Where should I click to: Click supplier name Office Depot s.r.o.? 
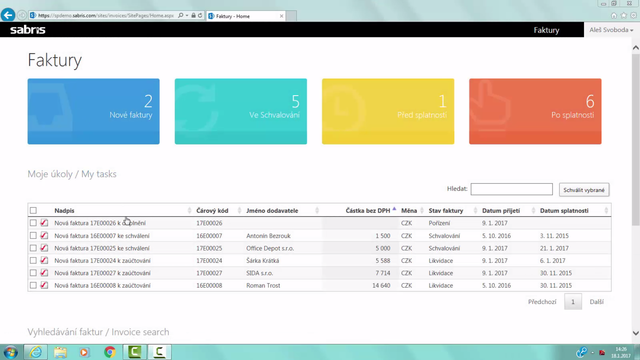pyautogui.click(x=270, y=248)
